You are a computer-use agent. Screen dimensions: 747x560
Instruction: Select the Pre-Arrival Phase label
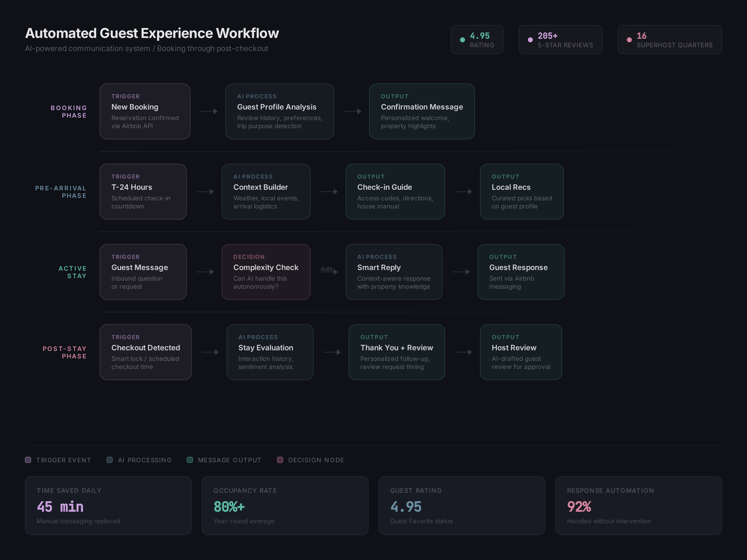point(61,192)
